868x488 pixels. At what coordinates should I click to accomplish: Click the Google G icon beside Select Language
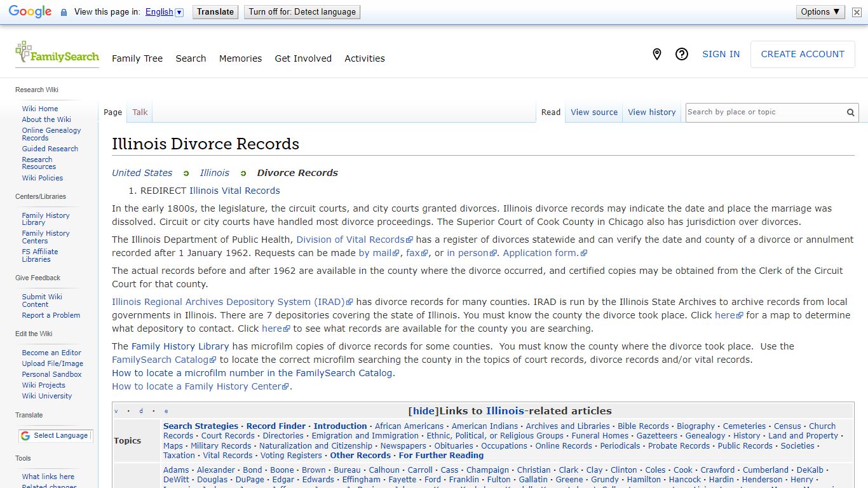(25, 436)
